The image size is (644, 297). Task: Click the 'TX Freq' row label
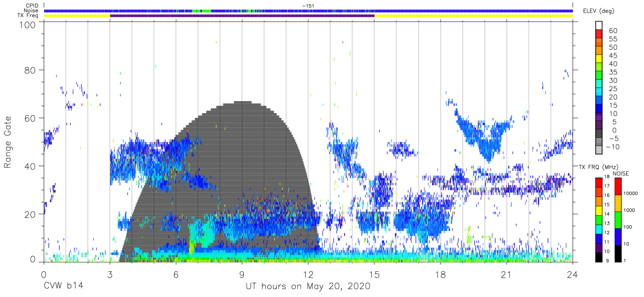click(28, 16)
